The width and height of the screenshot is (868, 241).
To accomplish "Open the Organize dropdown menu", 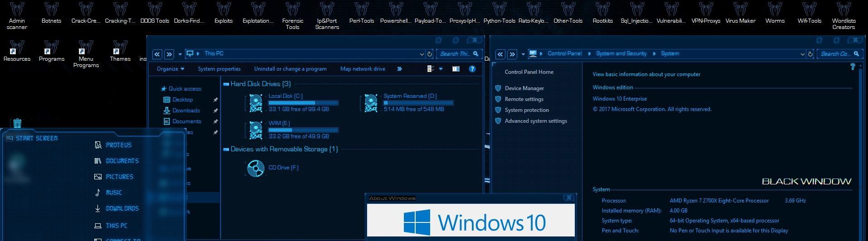I will click(170, 69).
